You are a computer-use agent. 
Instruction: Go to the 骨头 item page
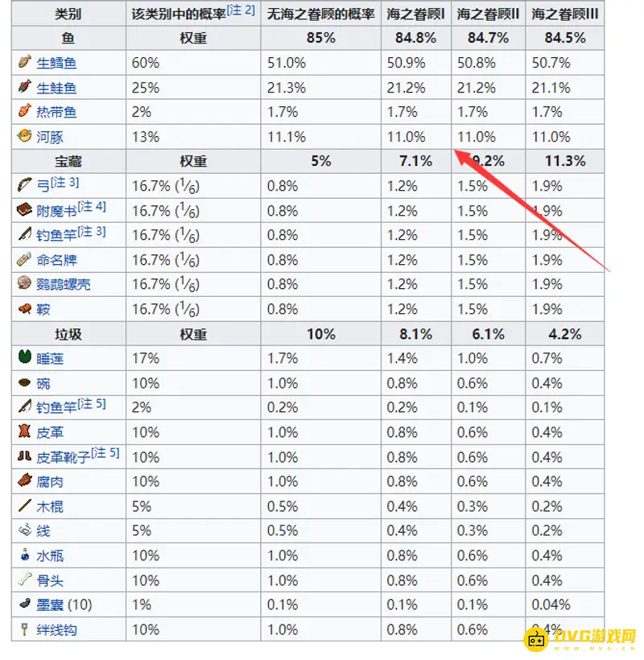click(x=50, y=580)
